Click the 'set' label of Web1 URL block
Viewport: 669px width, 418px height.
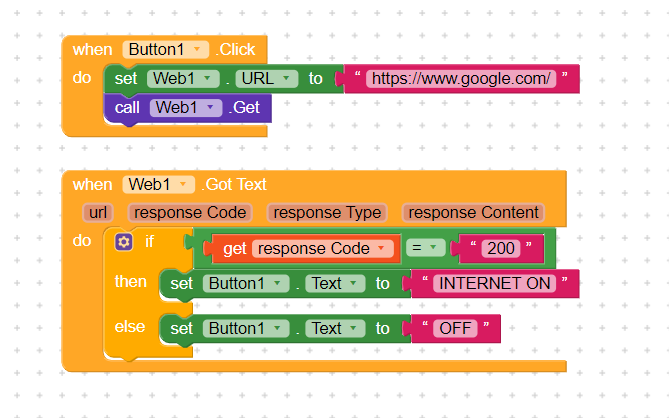click(x=125, y=78)
